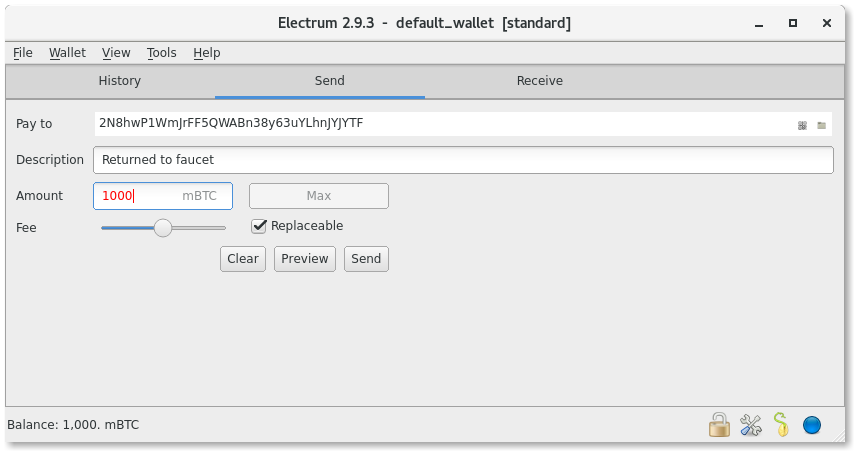Switch to the History tab
The width and height of the screenshot is (854, 451).
[119, 81]
